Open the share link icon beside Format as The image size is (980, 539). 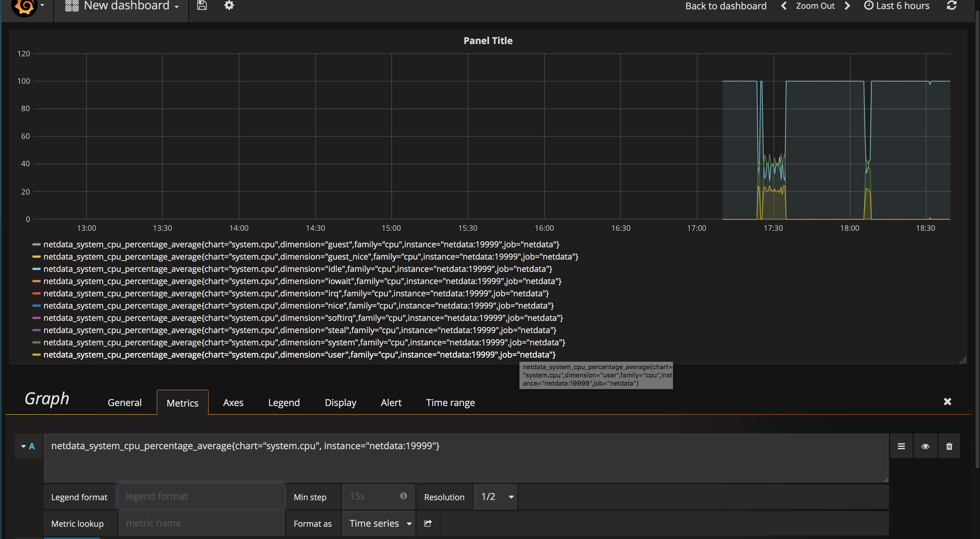(428, 524)
